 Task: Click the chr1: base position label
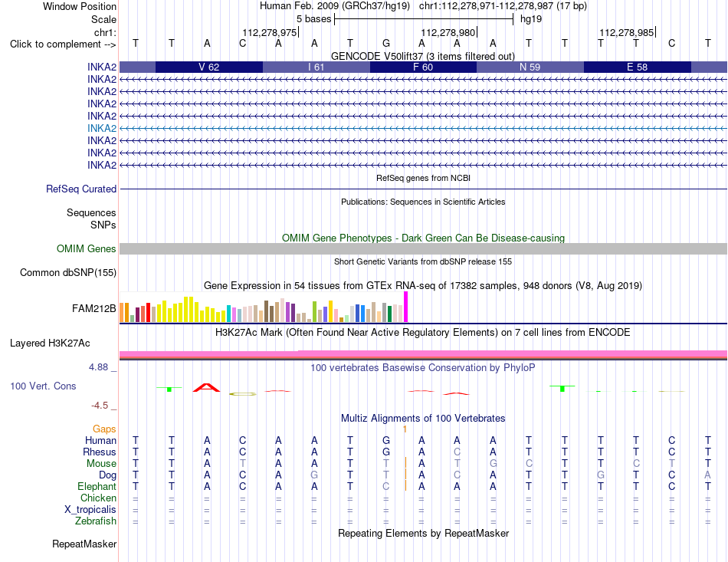(x=105, y=32)
